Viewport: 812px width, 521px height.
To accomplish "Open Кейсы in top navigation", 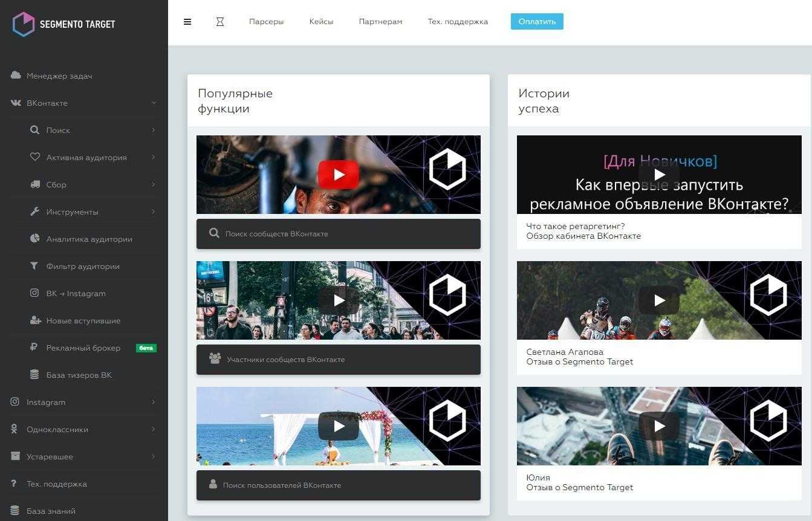I will tap(321, 22).
